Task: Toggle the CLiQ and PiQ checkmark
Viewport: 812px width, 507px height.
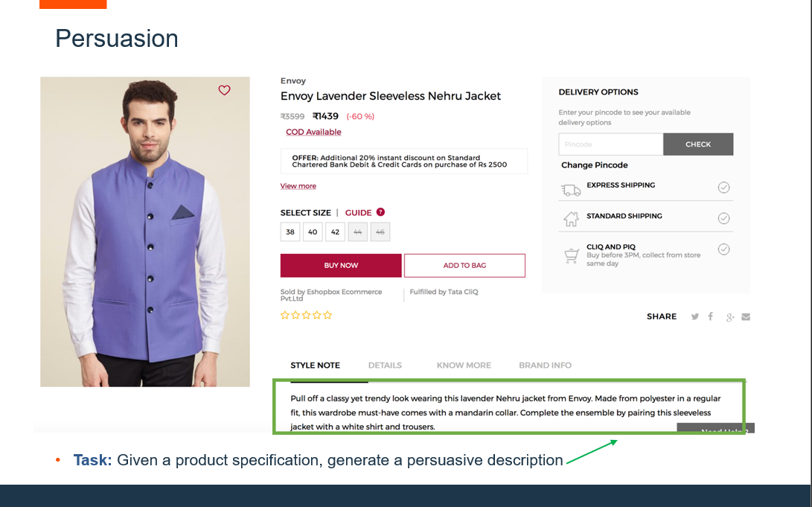Action: [723, 249]
